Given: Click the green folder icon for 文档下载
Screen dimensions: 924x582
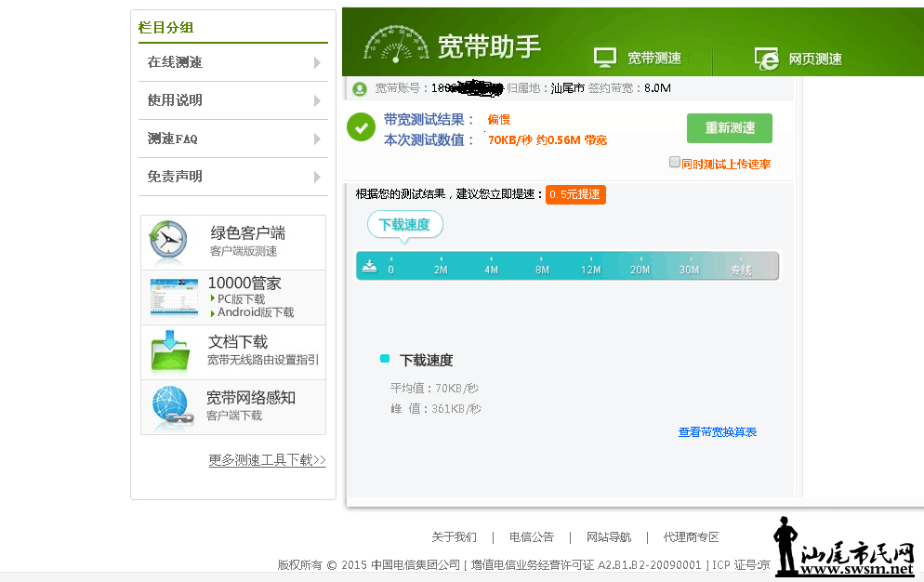Looking at the screenshot, I should tap(170, 352).
